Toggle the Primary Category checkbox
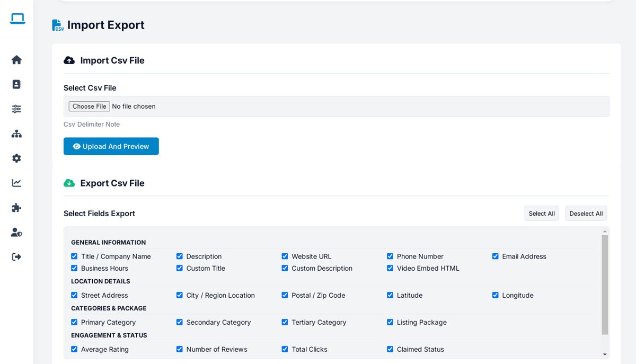The image size is (636, 364). (74, 322)
